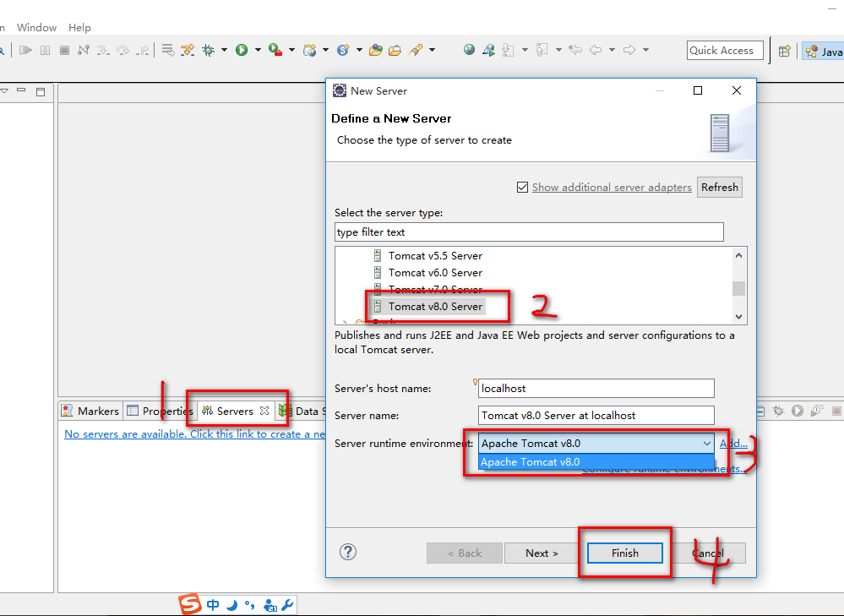The height and width of the screenshot is (616, 844).
Task: Click the Open Type folder icon
Action: coord(376,50)
